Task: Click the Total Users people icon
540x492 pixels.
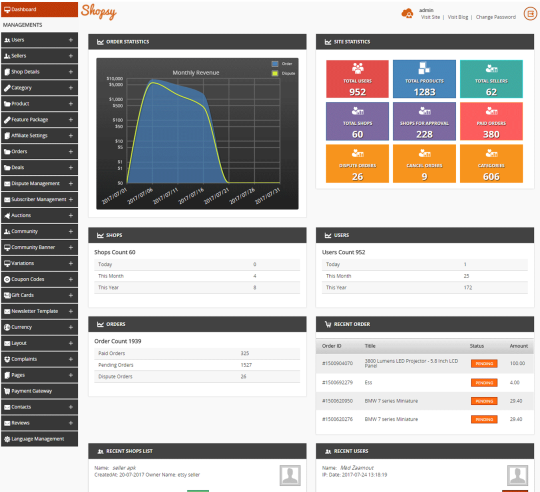Action: [x=357, y=68]
